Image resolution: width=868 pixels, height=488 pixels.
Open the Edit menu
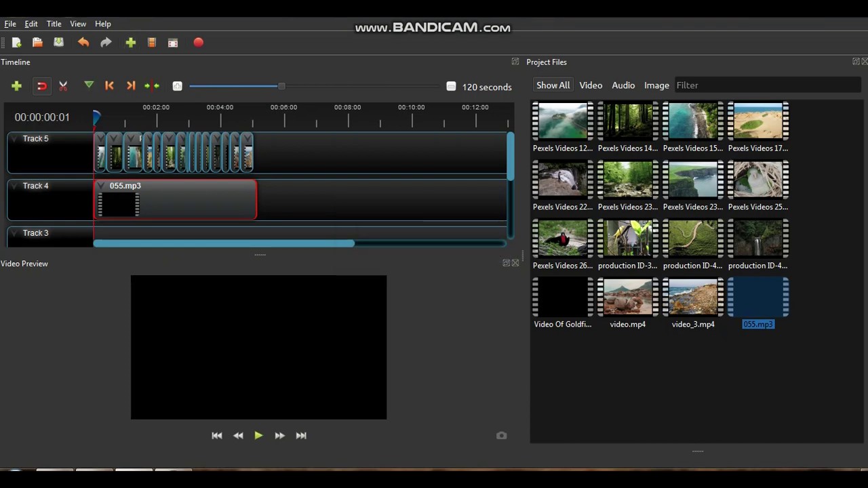click(x=31, y=24)
